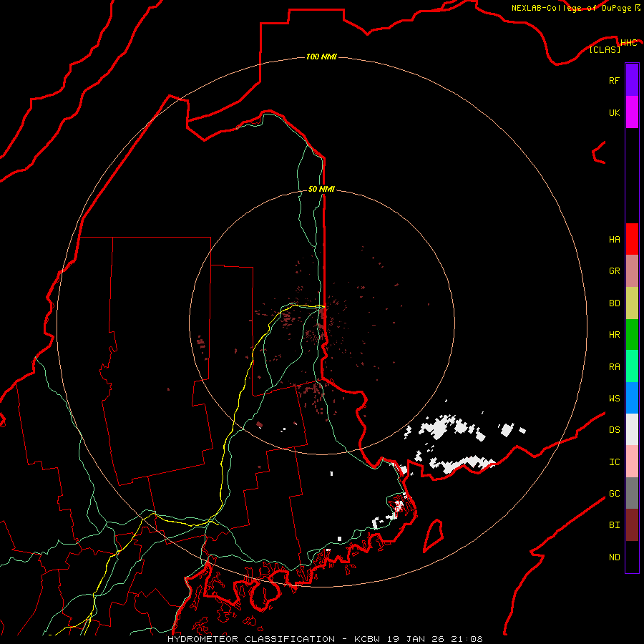Click the BD legend label
Viewport: 644px width, 644px height.
pos(614,303)
